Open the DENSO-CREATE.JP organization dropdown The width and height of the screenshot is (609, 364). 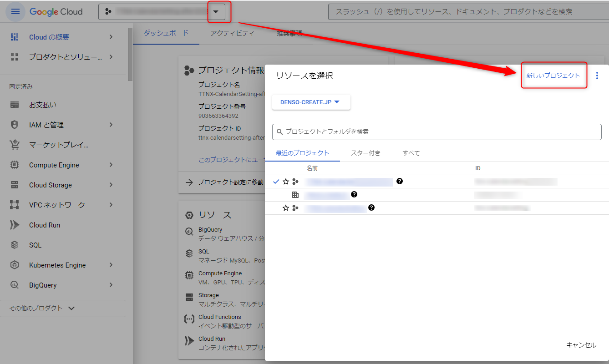click(311, 102)
